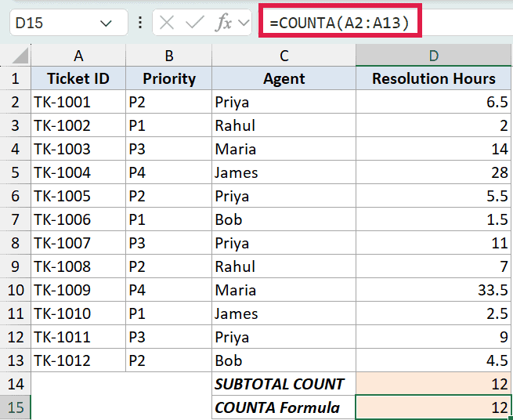Select priority P3 in the TK-1007 row

coord(169,243)
